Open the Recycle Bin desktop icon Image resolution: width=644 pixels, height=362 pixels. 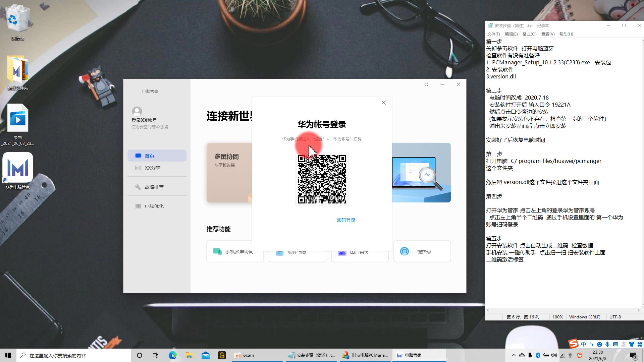click(x=18, y=22)
